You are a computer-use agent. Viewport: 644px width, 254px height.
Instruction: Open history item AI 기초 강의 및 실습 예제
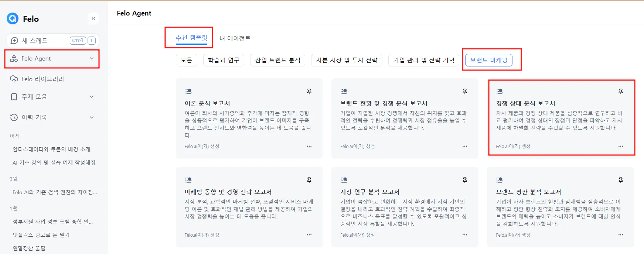click(x=54, y=162)
